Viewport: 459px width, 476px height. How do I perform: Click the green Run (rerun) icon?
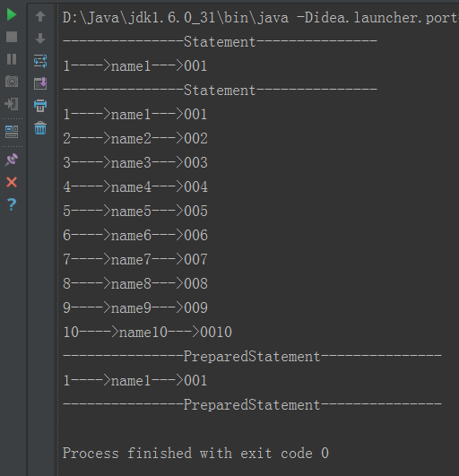12,14
